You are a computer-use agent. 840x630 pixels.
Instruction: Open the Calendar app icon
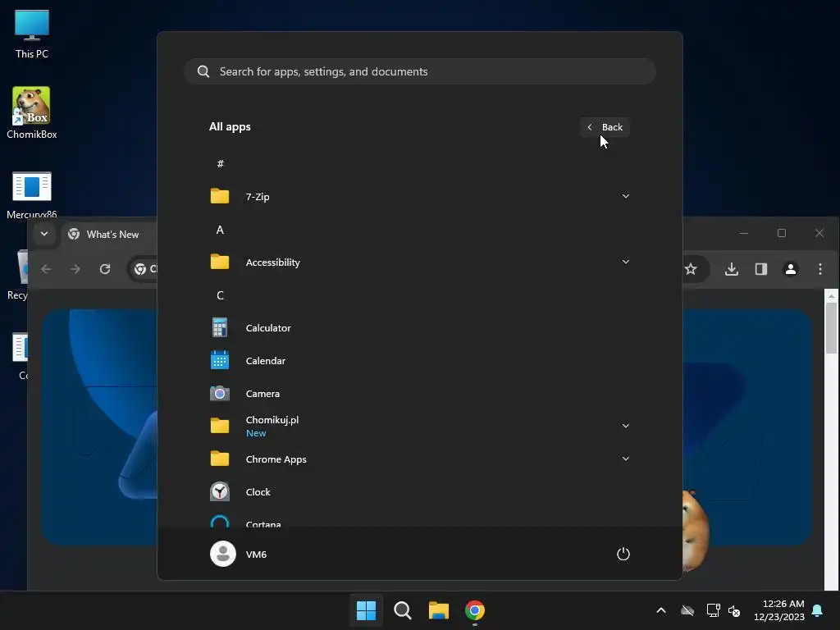pos(220,361)
